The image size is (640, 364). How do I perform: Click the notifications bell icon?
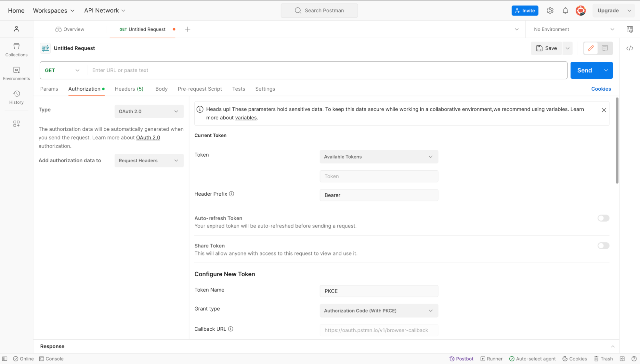point(565,11)
